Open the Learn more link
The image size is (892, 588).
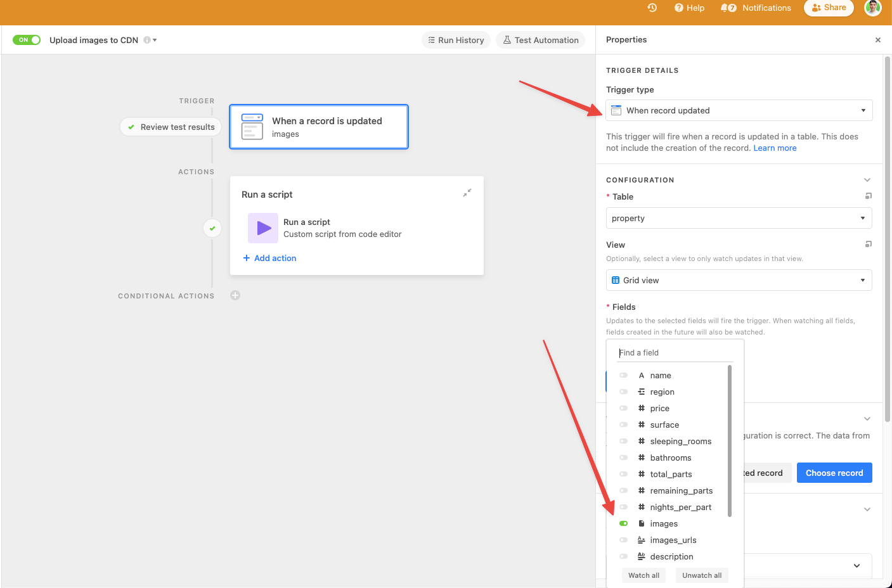tap(775, 148)
